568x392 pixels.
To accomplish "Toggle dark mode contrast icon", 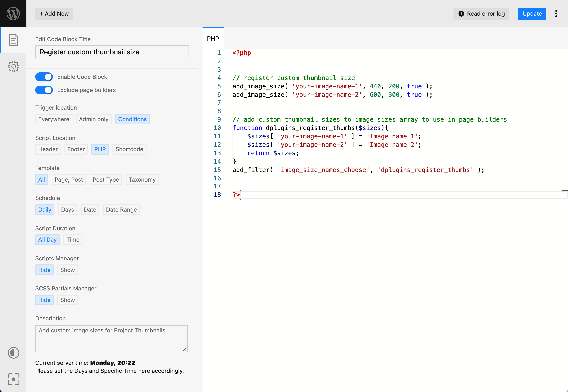I will (14, 353).
